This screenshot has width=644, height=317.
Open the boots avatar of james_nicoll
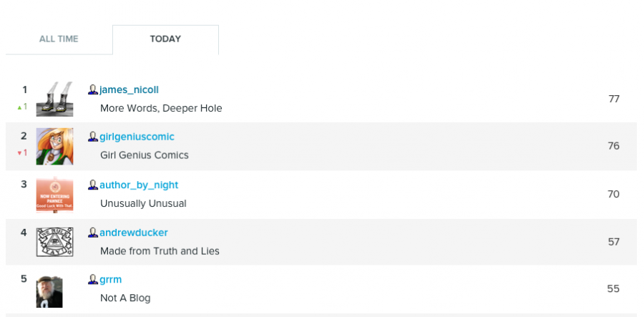(54, 99)
